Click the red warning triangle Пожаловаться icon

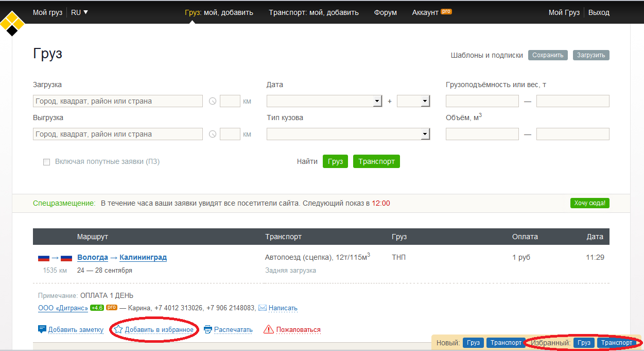[269, 329]
